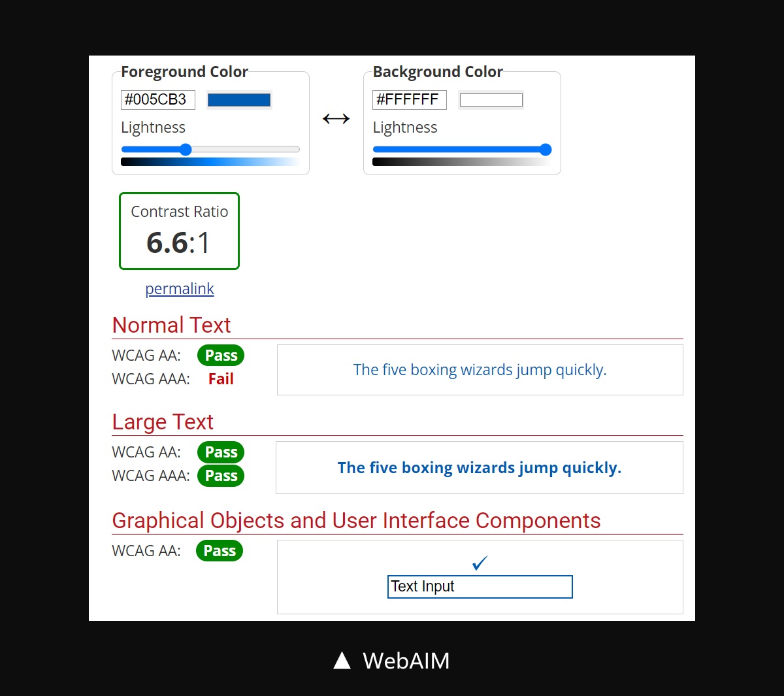
Task: Click the swap colors double-arrow icon
Action: pos(336,119)
